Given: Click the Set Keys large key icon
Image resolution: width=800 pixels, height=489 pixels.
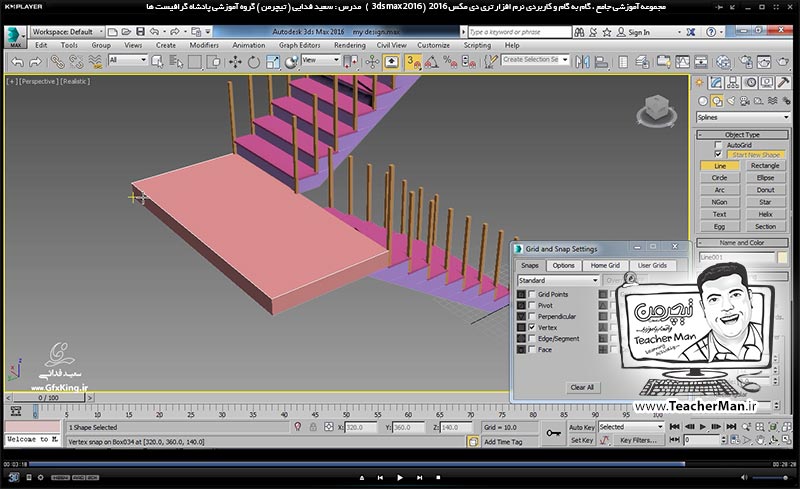Looking at the screenshot, I should 553,433.
